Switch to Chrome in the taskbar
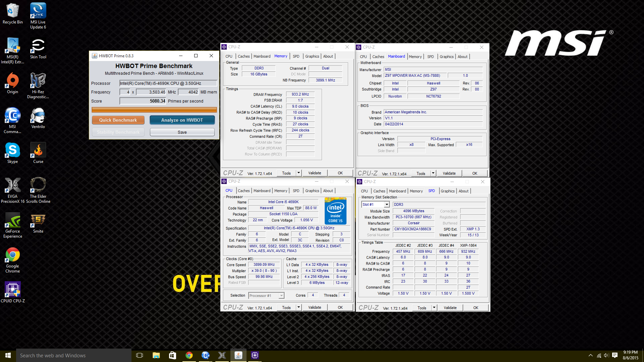Viewport: 644px width, 362px height. click(x=189, y=355)
